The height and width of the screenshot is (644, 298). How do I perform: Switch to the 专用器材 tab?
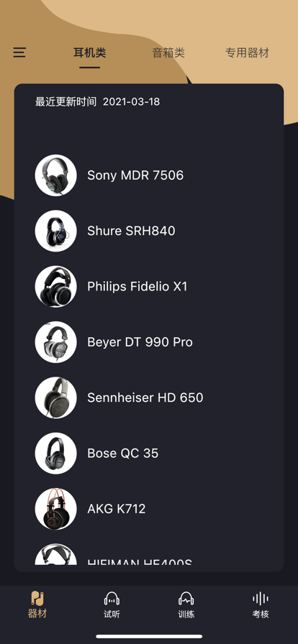[x=247, y=52]
